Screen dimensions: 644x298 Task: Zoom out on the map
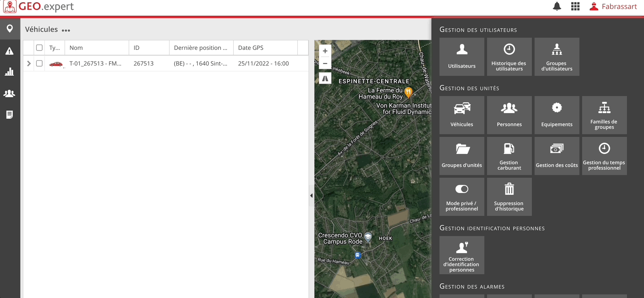pos(325,63)
